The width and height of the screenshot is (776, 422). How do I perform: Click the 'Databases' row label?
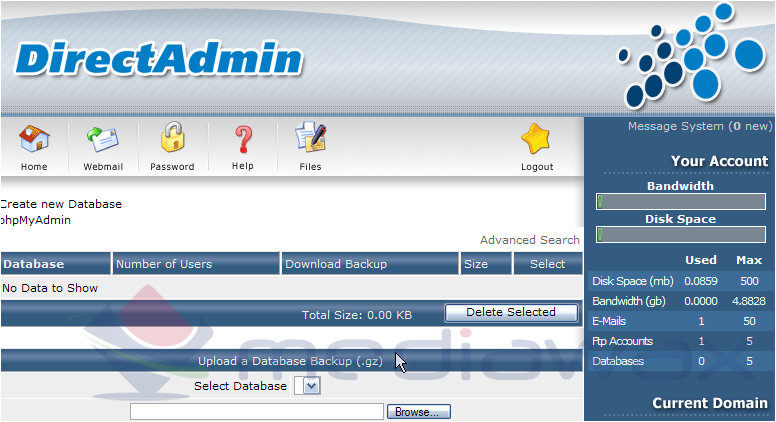coord(618,361)
